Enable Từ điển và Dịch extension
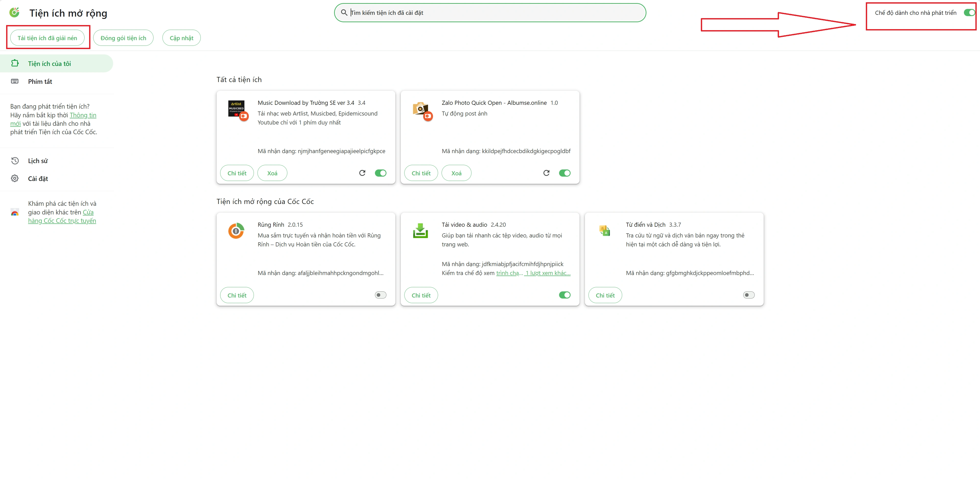Image resolution: width=980 pixels, height=479 pixels. tap(749, 295)
